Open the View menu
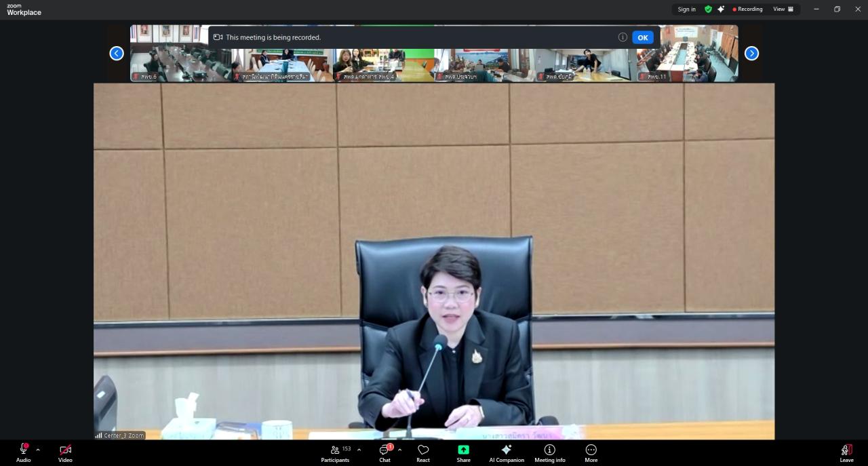The width and height of the screenshot is (868, 466). coord(783,9)
